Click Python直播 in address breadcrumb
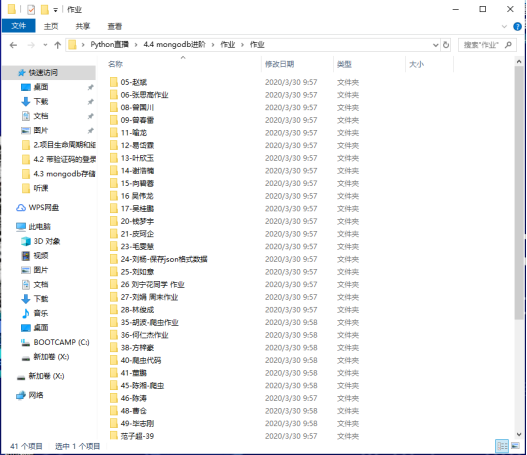The width and height of the screenshot is (527, 455). pyautogui.click(x=110, y=45)
